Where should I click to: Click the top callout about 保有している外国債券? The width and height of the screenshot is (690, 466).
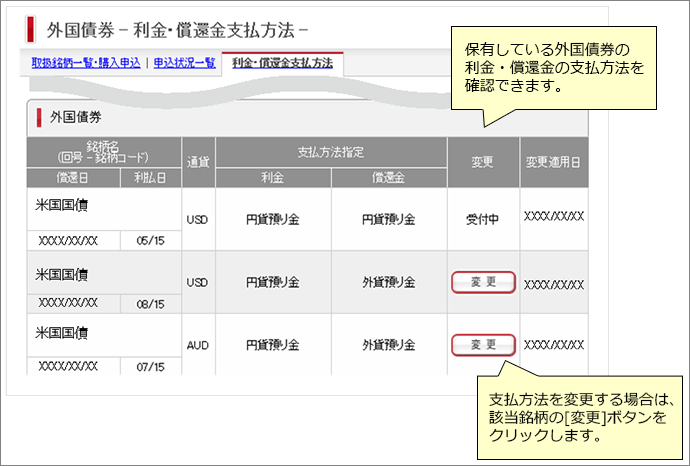[x=555, y=68]
